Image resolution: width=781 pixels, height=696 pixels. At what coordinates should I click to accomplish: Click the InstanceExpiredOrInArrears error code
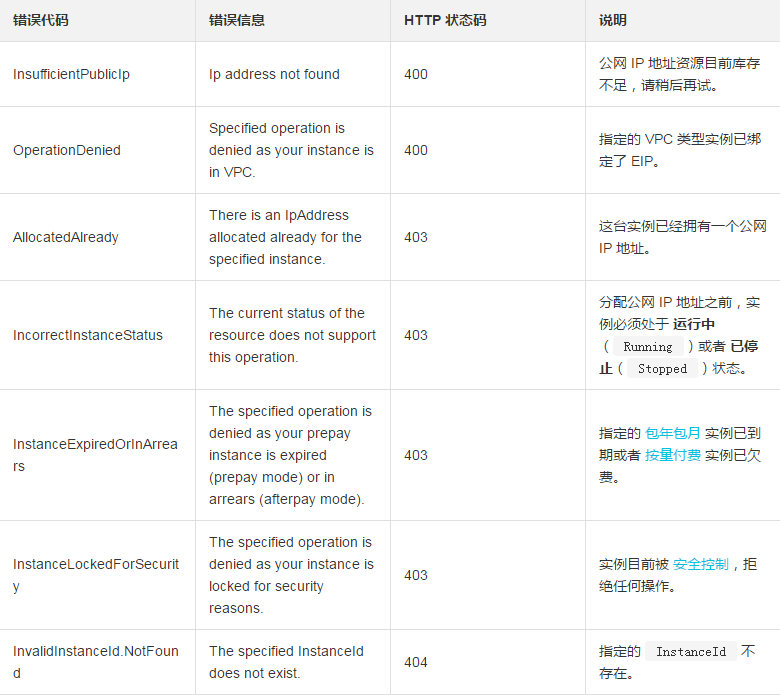click(x=95, y=455)
